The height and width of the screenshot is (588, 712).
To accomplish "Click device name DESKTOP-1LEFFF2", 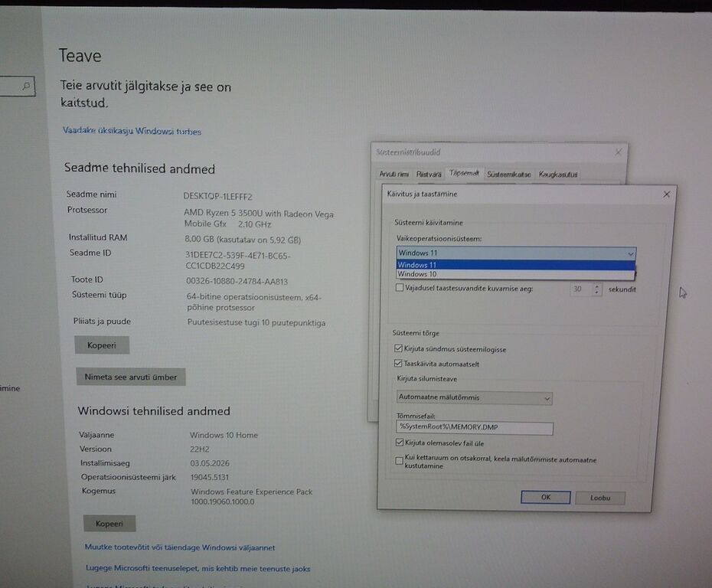I will 217,196.
